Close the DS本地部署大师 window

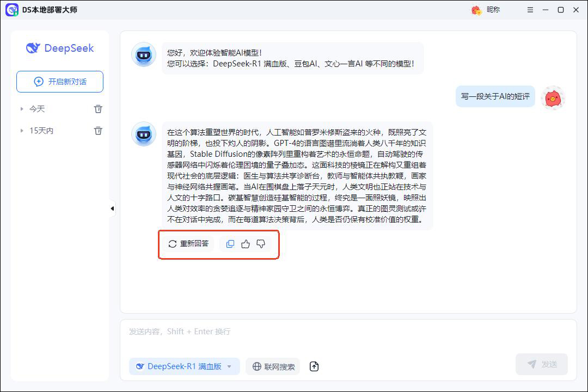[x=576, y=10]
